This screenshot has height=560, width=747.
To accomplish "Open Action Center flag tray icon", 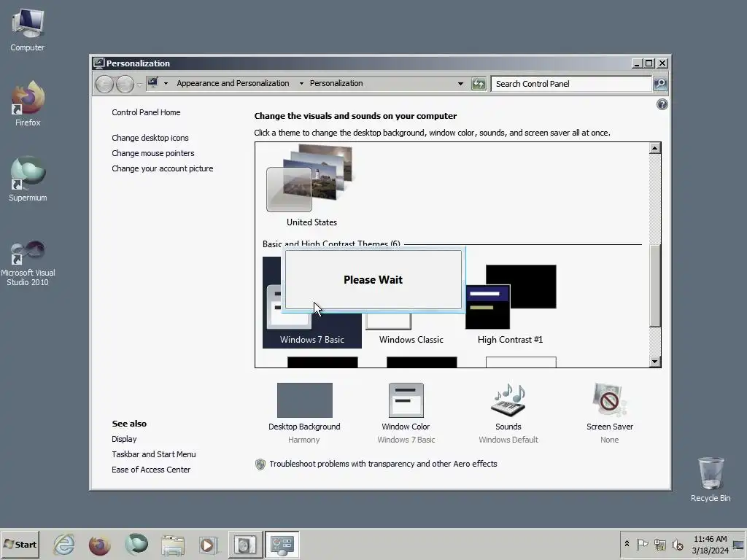I will coord(642,544).
